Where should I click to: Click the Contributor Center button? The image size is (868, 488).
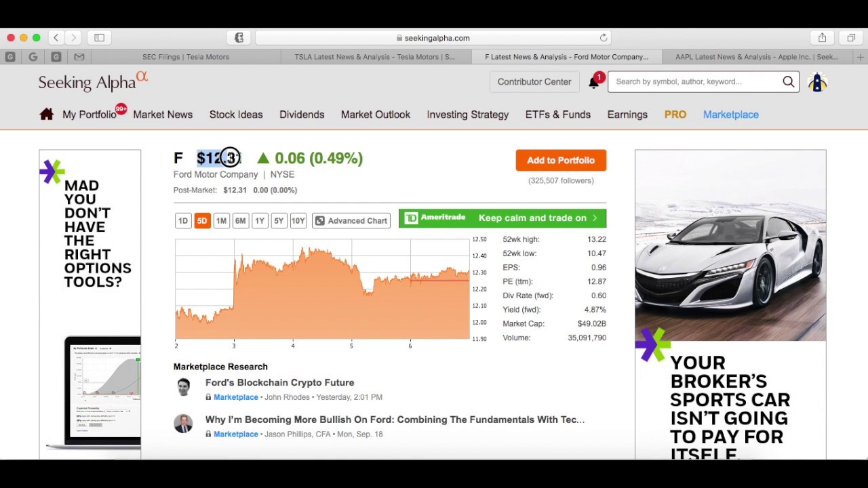(534, 82)
